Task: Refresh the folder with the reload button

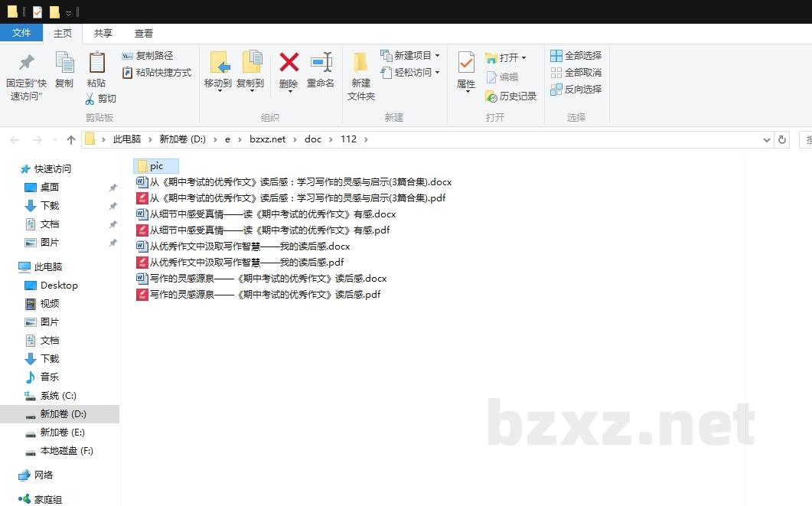Action: click(x=781, y=139)
